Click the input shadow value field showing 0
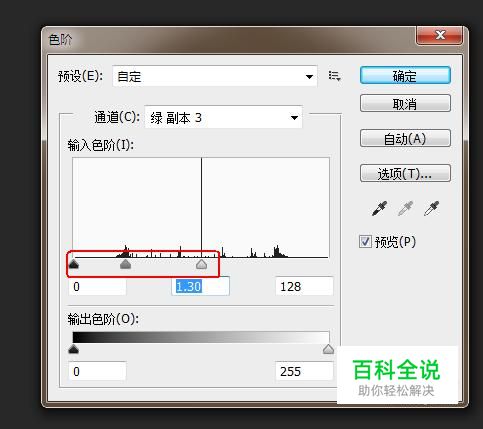Viewport: 483px width, 429px height. point(97,286)
